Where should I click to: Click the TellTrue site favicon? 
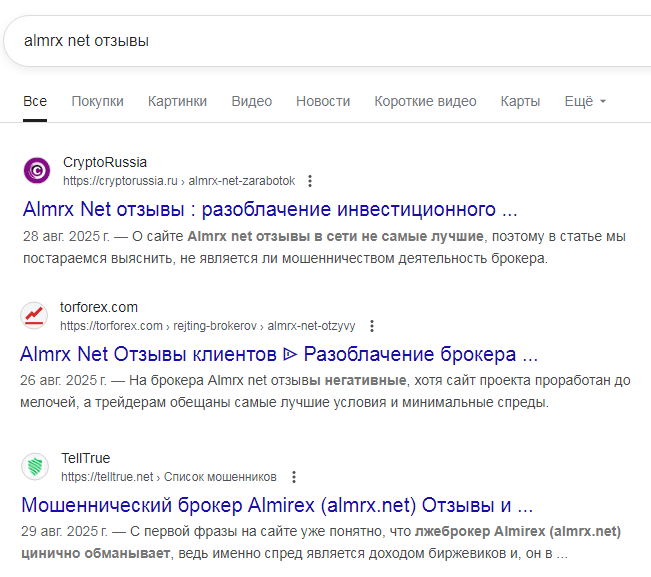(35, 466)
